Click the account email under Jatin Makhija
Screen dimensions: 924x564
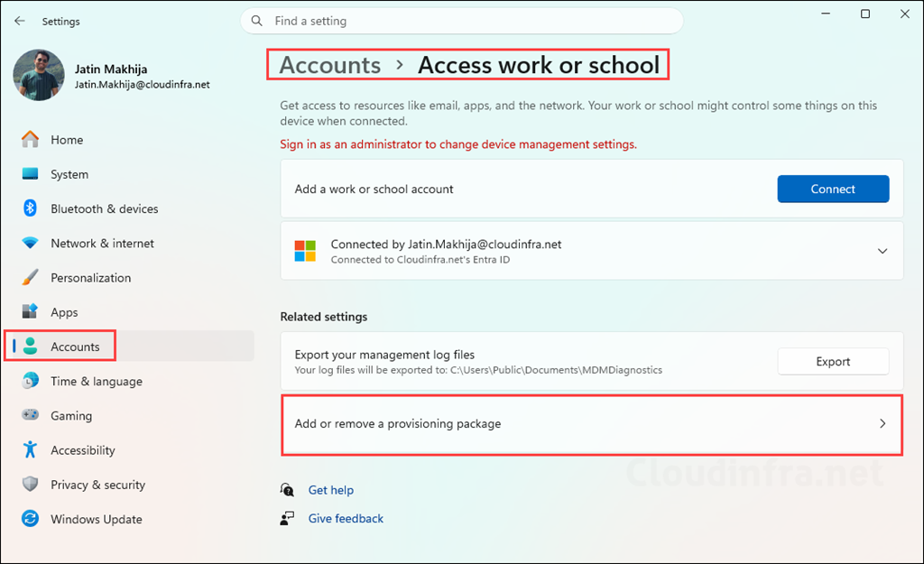pos(142,84)
